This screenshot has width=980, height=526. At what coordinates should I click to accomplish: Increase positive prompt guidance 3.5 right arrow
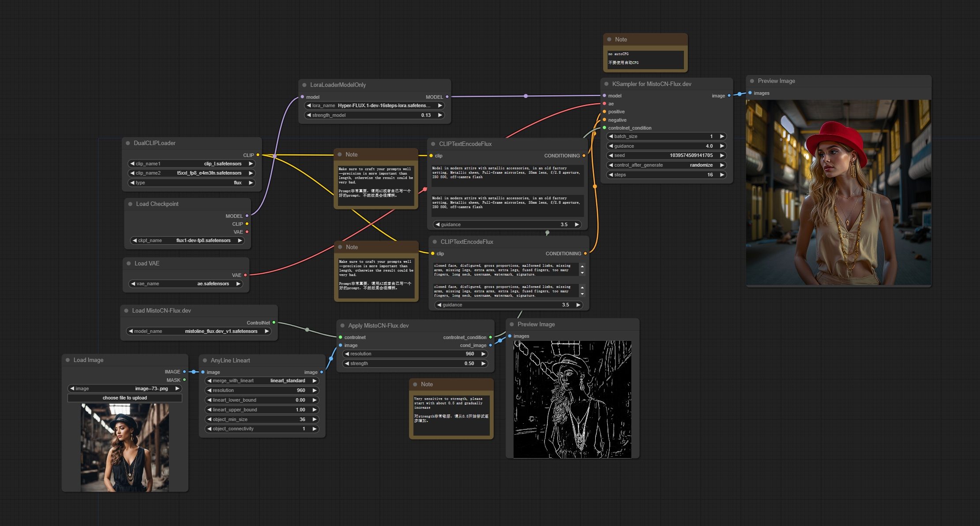[x=577, y=224]
